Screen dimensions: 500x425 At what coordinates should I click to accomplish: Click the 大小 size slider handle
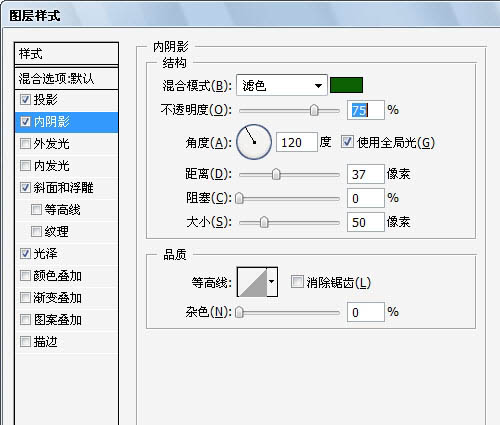click(x=264, y=222)
